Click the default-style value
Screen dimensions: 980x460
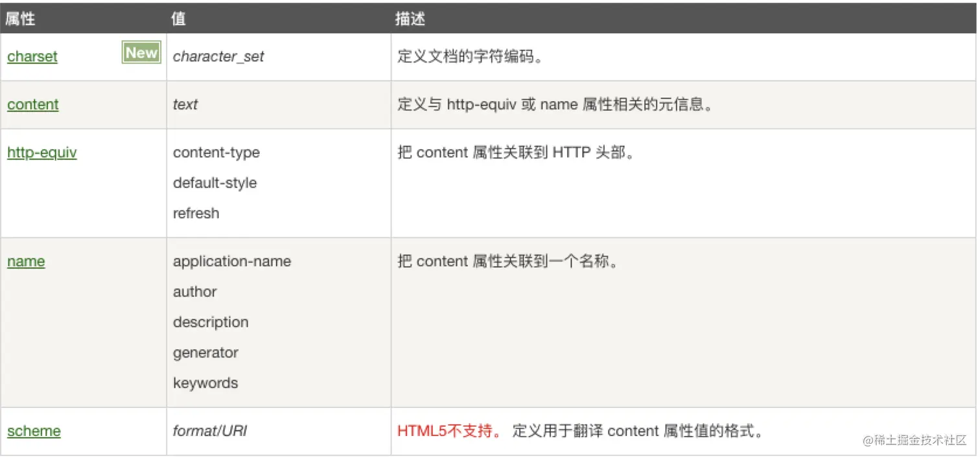tap(215, 183)
